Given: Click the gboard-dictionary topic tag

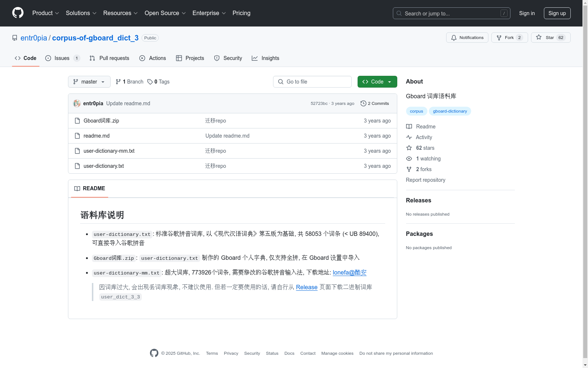Looking at the screenshot, I should click(x=450, y=111).
